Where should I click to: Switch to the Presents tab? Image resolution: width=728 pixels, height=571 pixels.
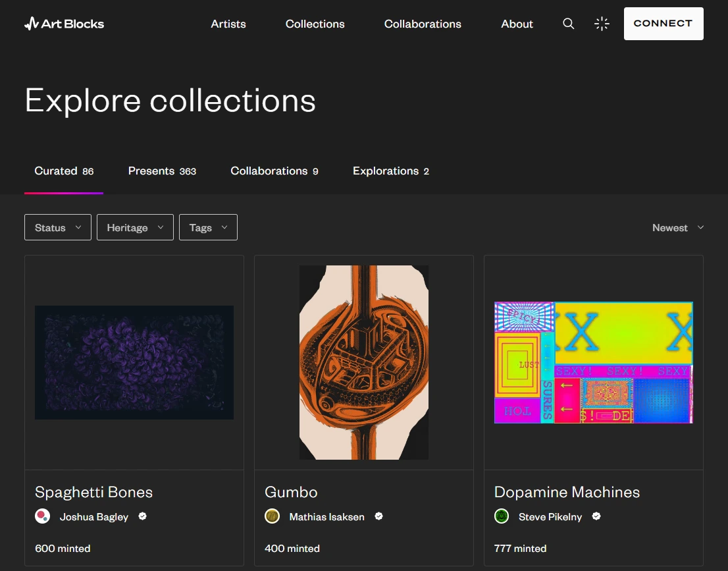[162, 171]
